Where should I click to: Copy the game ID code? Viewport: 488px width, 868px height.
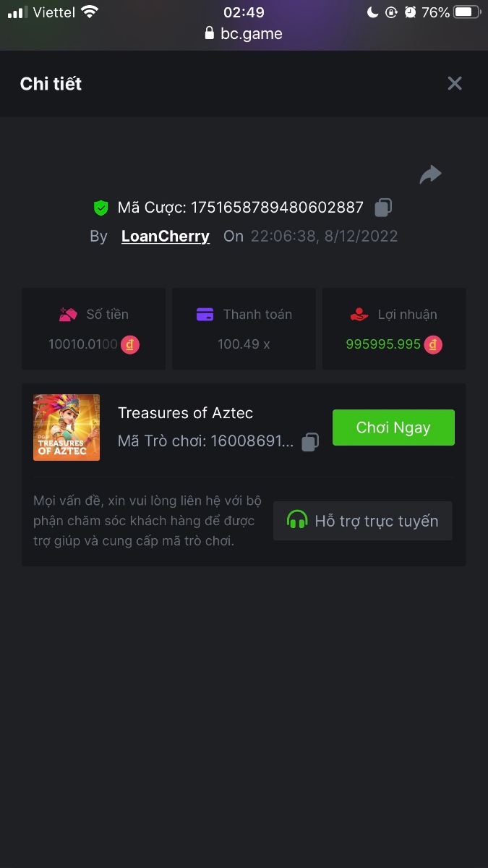click(310, 441)
